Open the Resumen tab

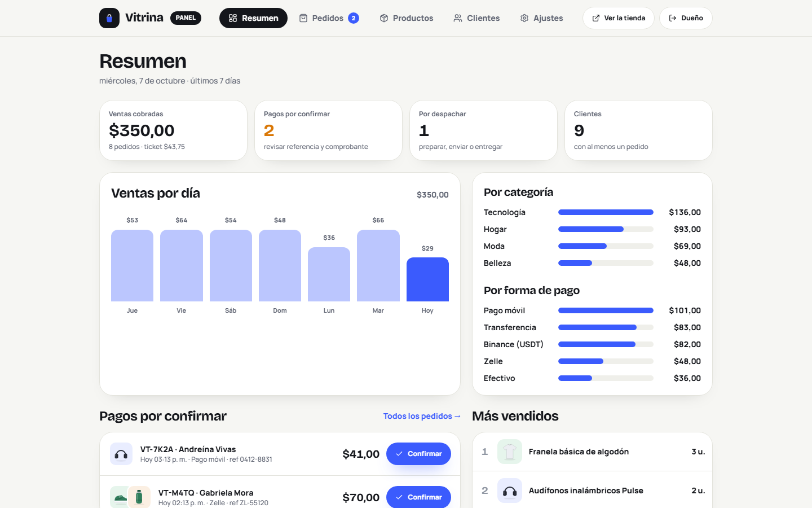coord(253,18)
